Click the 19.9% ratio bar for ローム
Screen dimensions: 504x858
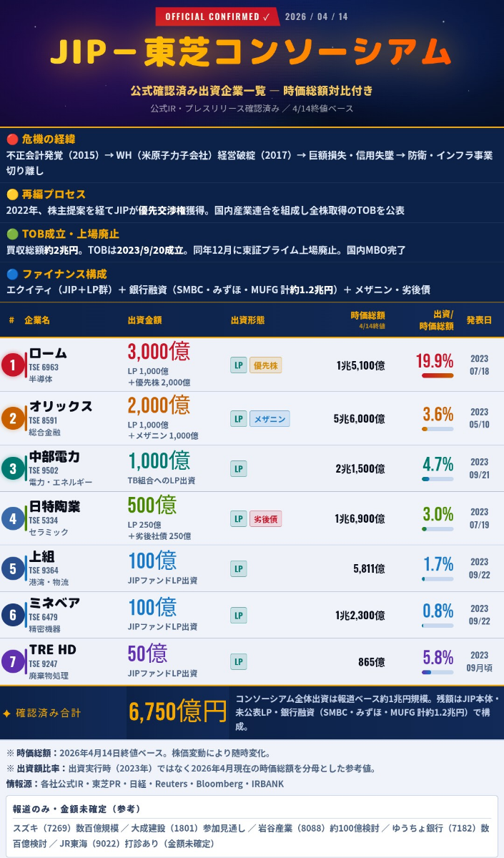438,375
